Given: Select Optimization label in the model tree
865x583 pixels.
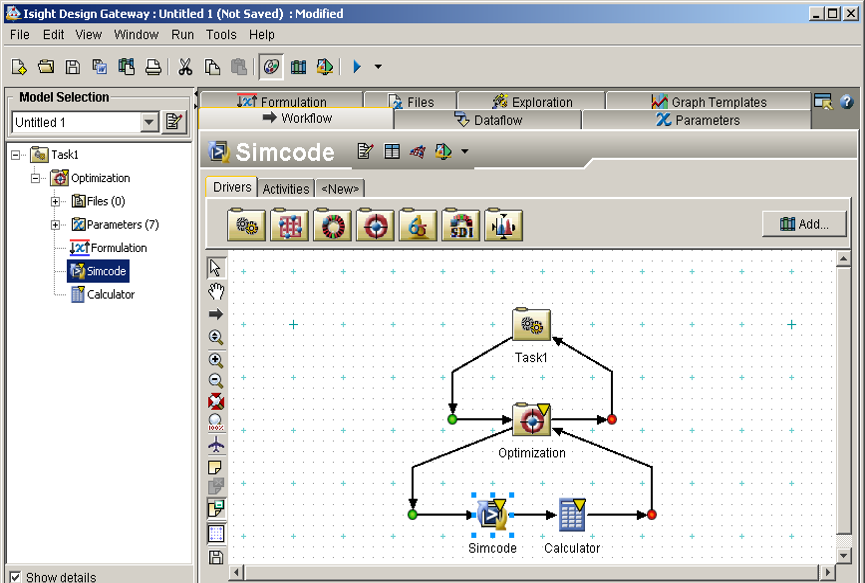Looking at the screenshot, I should pos(100,178).
